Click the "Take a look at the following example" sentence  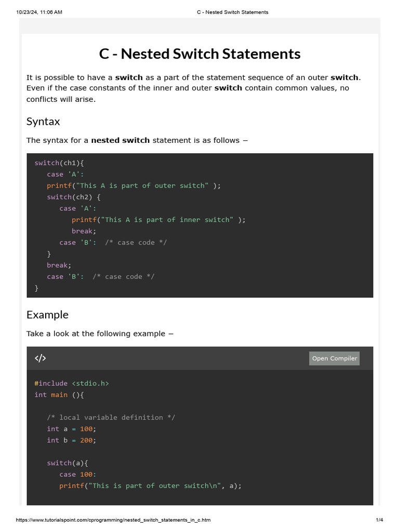[x=100, y=334]
